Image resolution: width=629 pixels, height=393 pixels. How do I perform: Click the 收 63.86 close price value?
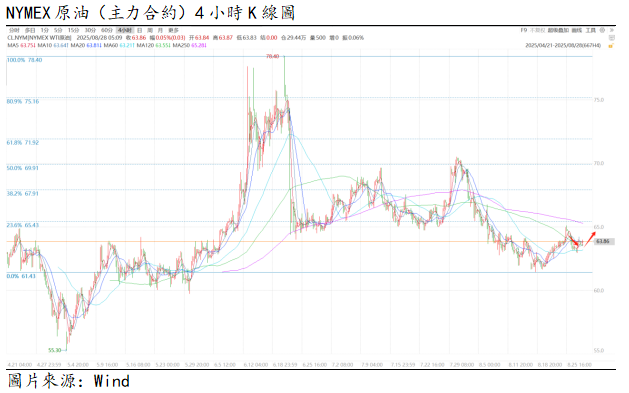click(x=136, y=38)
